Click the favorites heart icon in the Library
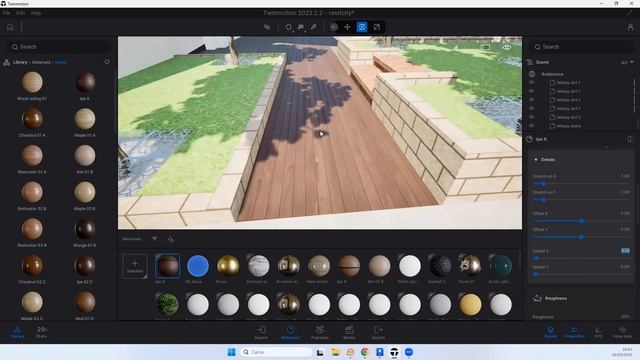Image resolution: width=640 pixels, height=360 pixels. (107, 62)
